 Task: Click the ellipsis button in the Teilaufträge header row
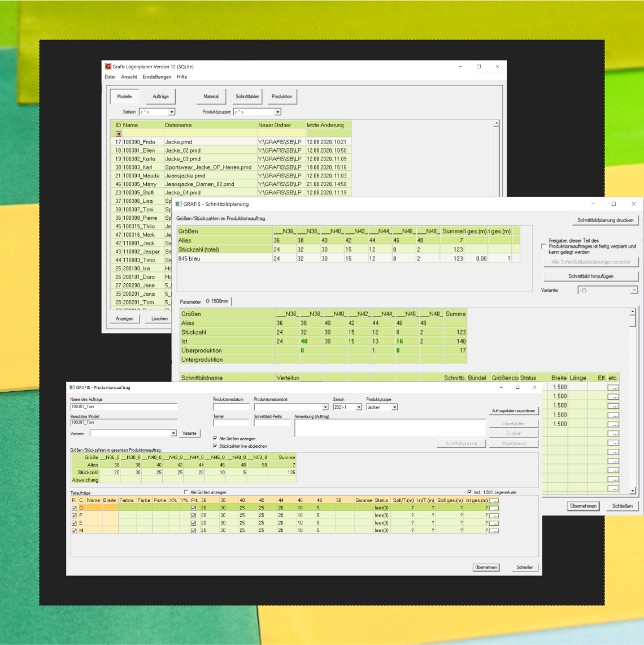point(494,500)
